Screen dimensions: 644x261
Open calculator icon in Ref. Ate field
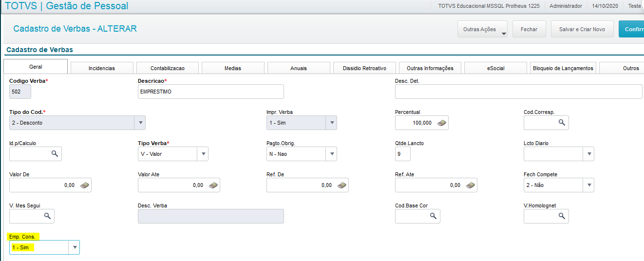pos(471,185)
